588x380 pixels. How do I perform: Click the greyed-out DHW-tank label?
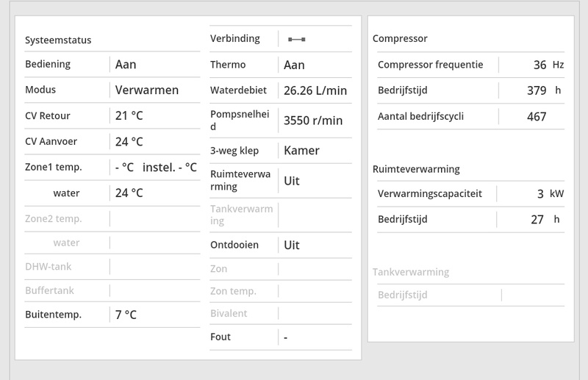tap(49, 267)
